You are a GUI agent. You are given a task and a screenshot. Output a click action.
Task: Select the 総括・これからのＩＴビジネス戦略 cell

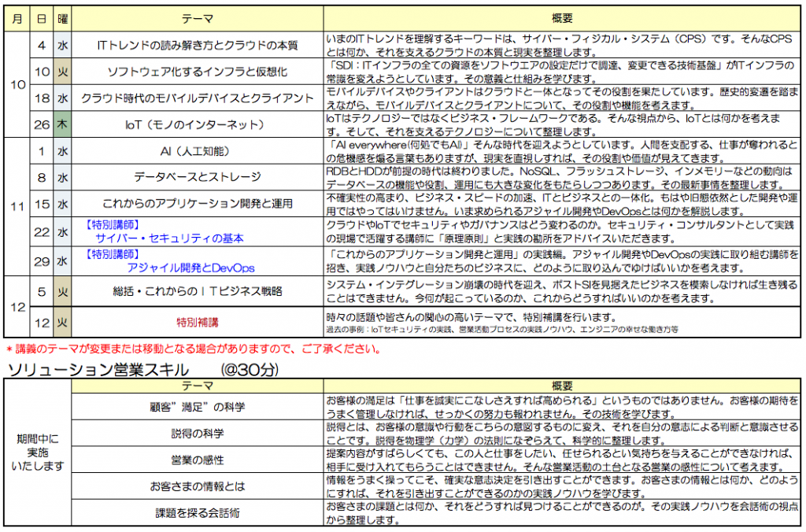click(x=198, y=291)
